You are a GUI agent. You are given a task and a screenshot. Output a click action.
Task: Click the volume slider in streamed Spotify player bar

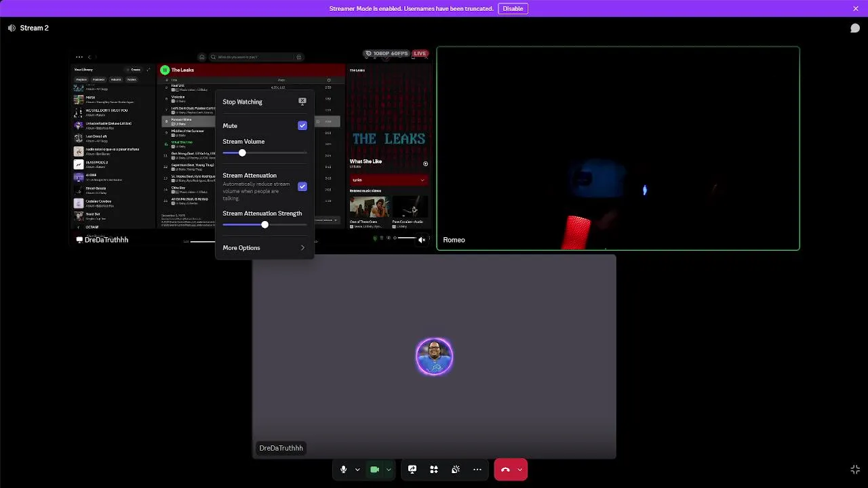coord(406,239)
